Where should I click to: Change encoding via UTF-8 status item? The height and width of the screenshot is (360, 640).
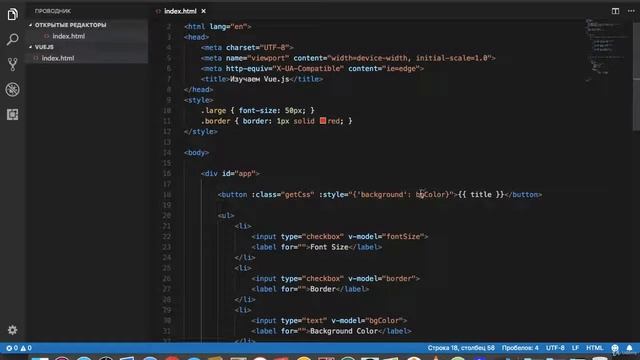(555, 348)
